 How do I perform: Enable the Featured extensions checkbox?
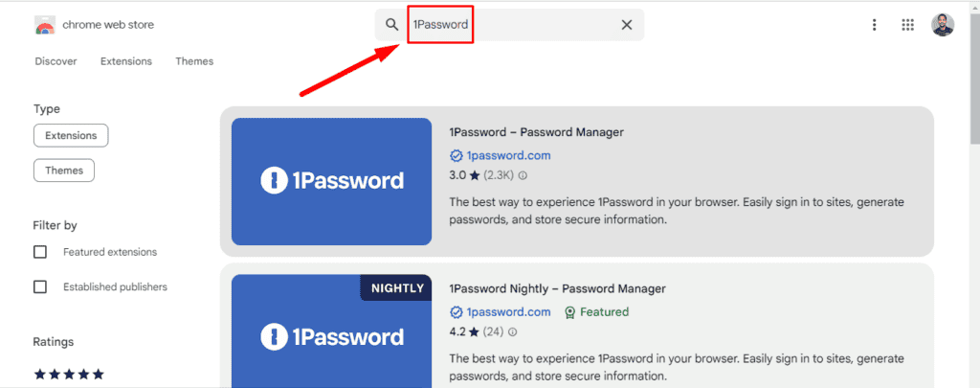pos(40,252)
